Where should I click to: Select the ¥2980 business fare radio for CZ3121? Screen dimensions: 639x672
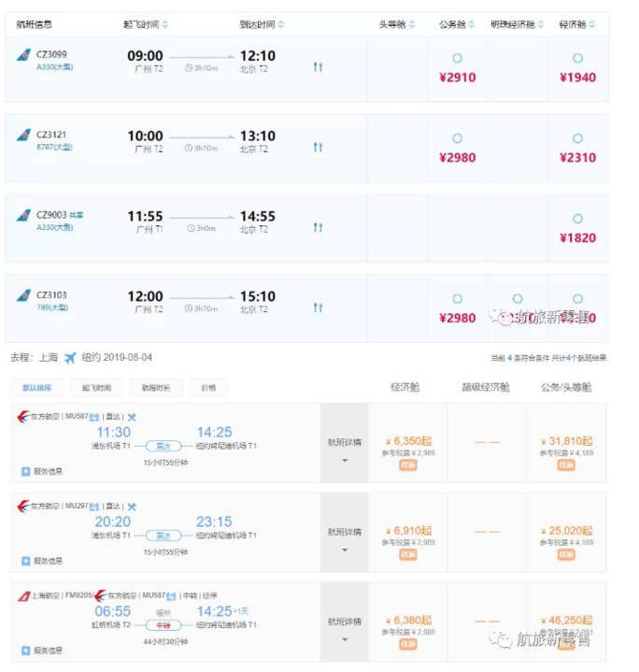pos(457,138)
